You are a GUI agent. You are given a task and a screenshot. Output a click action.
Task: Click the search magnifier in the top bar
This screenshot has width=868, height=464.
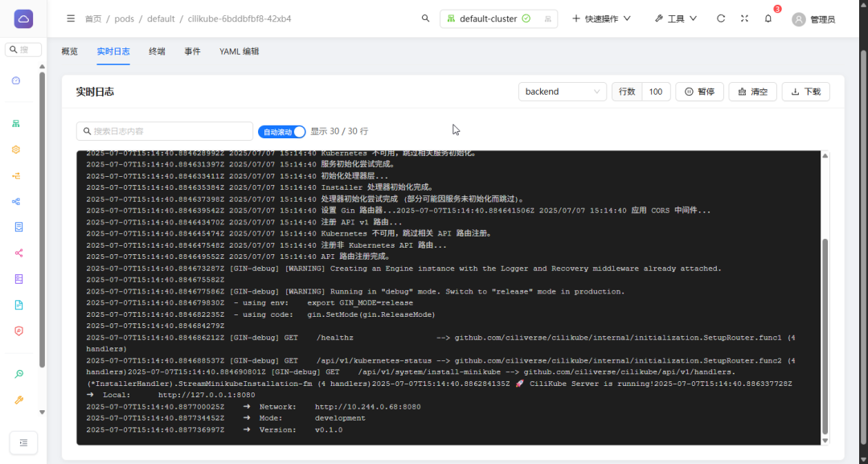[426, 18]
